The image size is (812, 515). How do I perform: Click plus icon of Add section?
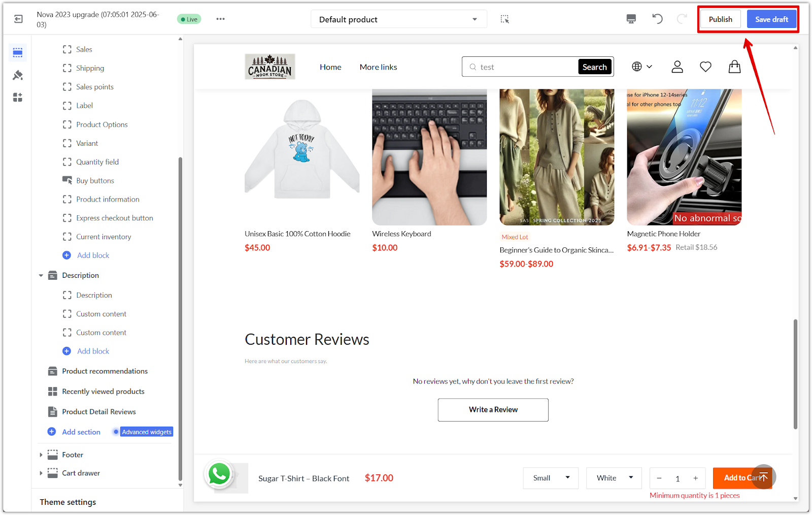click(x=52, y=432)
